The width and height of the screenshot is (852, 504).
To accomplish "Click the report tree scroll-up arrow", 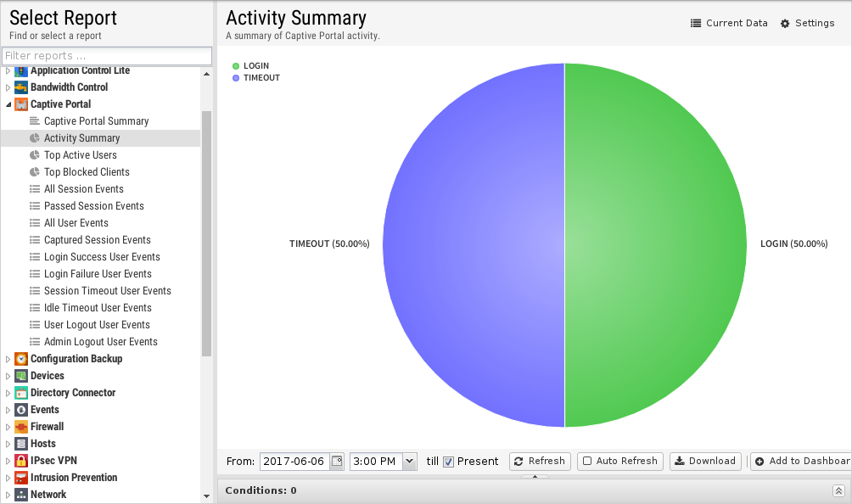I will [206, 74].
